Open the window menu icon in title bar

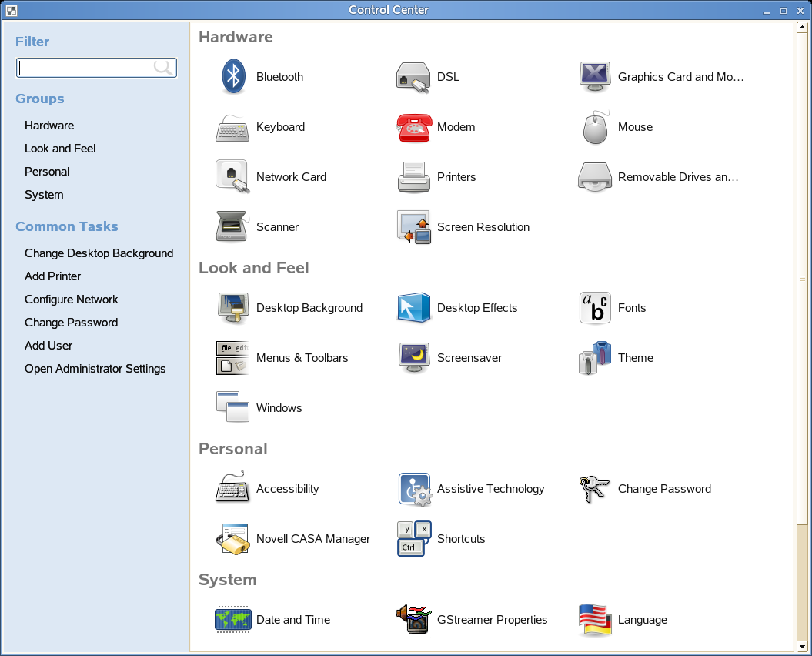12,10
